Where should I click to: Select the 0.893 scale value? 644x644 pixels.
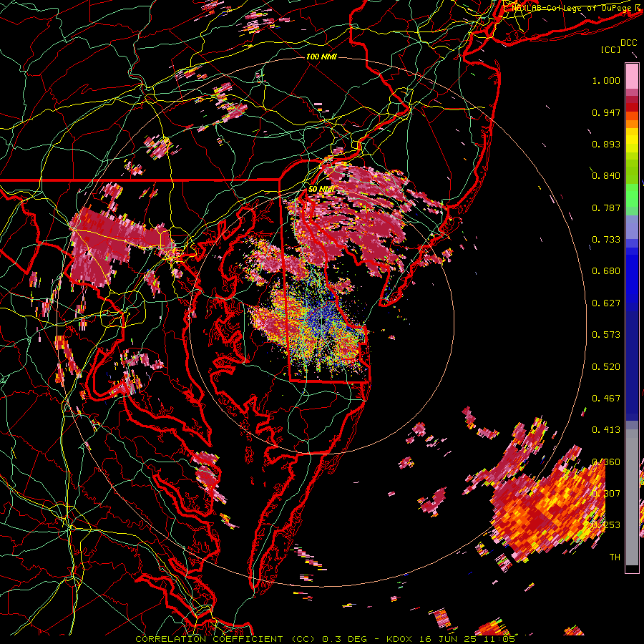point(606,144)
